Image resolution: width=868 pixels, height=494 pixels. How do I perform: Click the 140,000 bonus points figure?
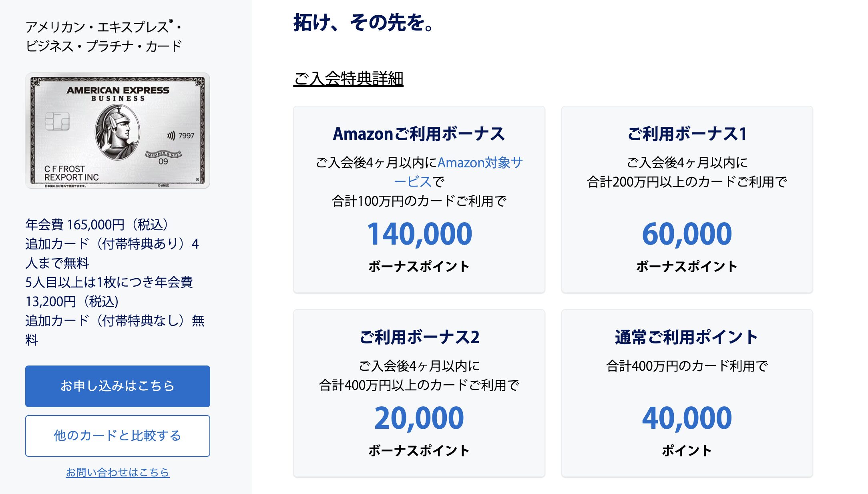point(419,234)
